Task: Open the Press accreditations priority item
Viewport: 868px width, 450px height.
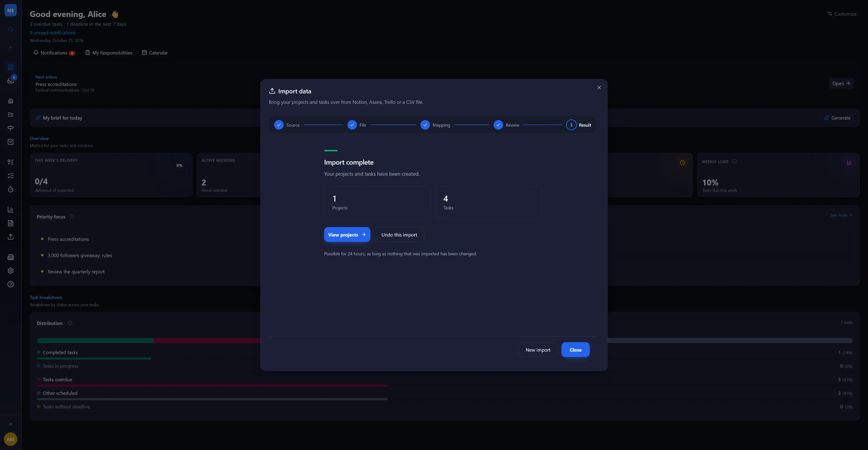Action: click(68, 239)
